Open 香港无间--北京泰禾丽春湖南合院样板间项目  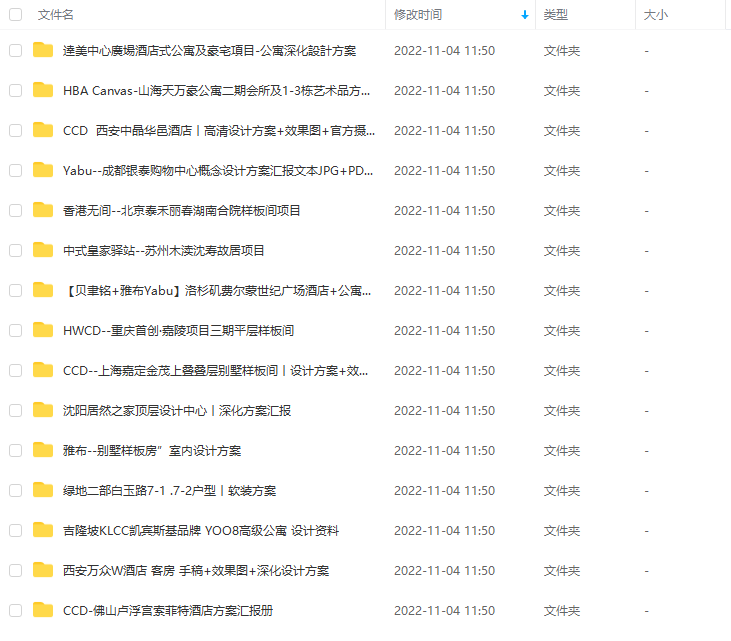pyautogui.click(x=181, y=211)
